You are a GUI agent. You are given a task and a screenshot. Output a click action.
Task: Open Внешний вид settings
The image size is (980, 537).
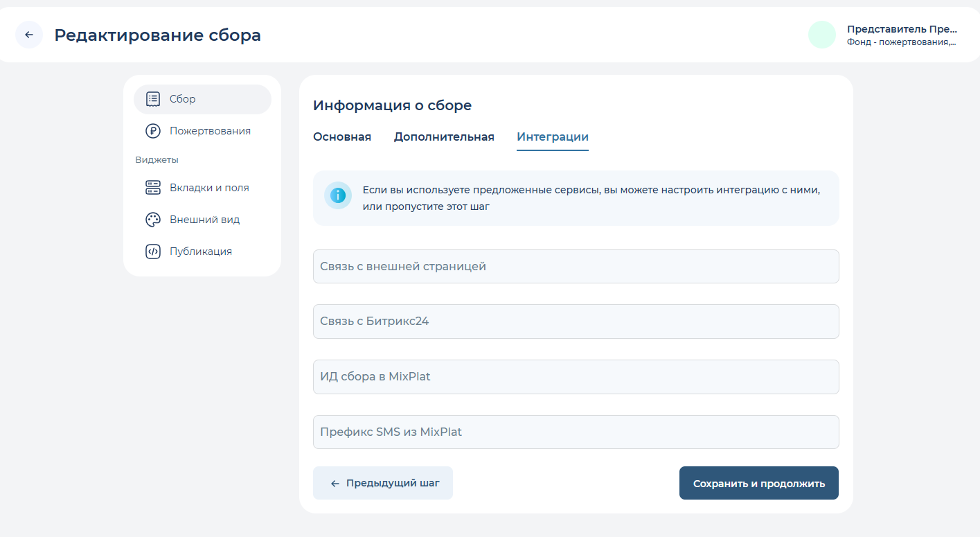coord(202,220)
